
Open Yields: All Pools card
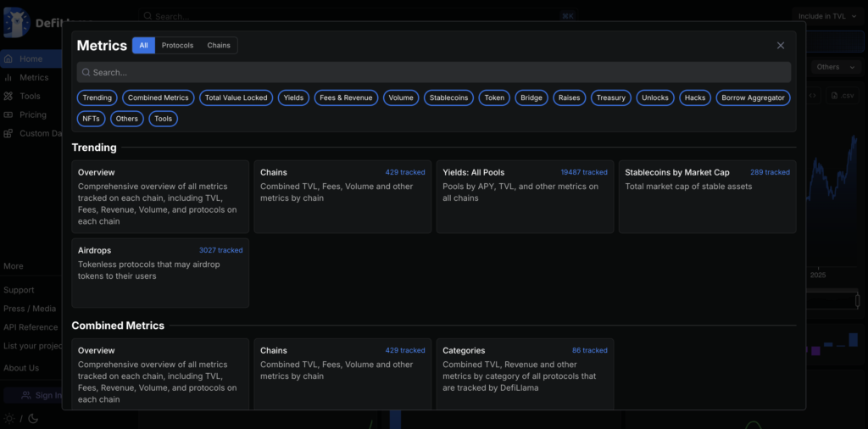[x=525, y=197]
